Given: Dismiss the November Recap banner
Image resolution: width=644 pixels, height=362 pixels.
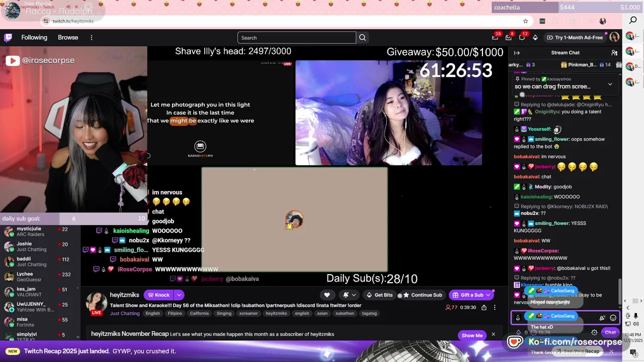Looking at the screenshot, I should (x=493, y=334).
